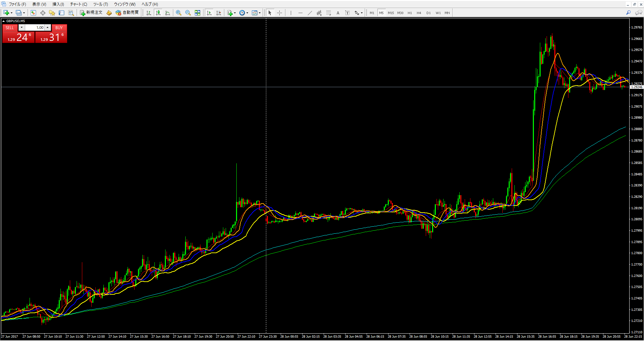644x341 pixels.
Task: Open the ファイル (F) menu
Action: pos(17,4)
